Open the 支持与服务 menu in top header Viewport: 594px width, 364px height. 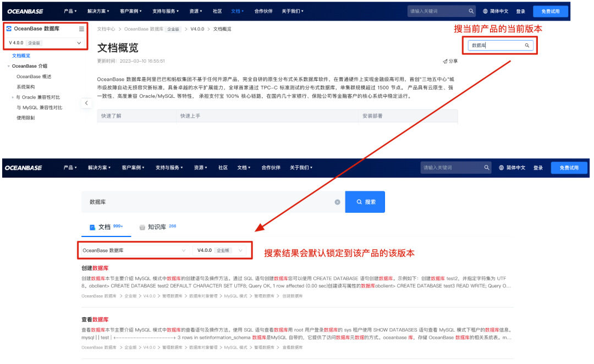pyautogui.click(x=166, y=12)
